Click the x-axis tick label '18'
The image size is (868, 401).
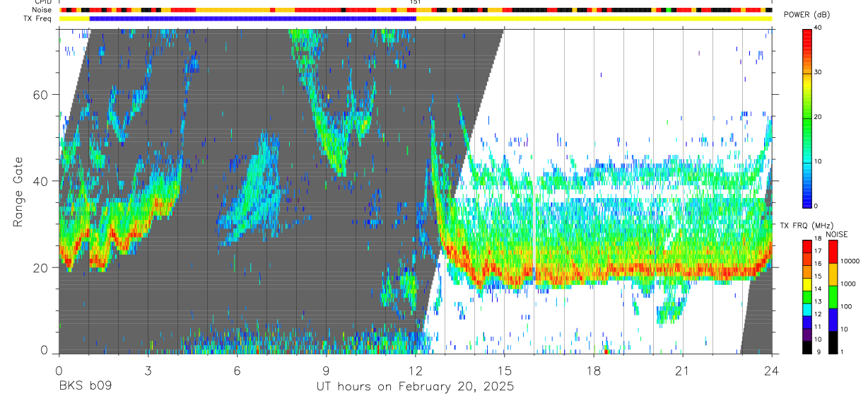tap(594, 371)
